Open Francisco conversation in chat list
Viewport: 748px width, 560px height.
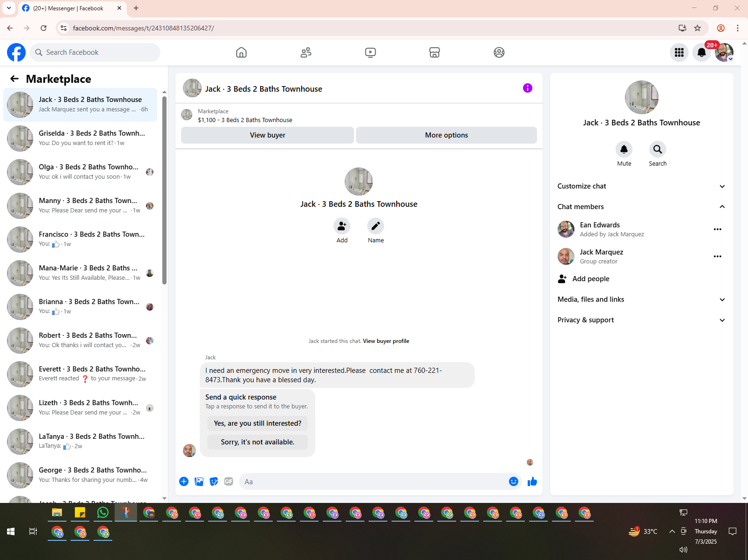click(80, 240)
